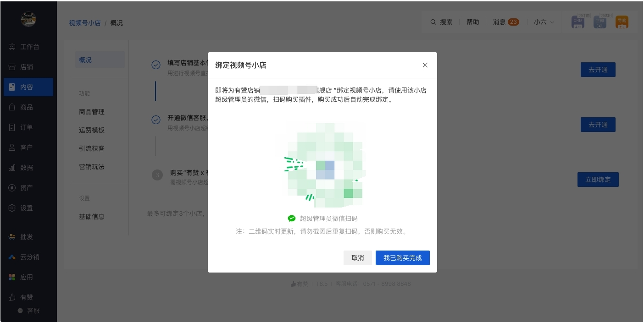
Task: Open 商品管理 in the side menu
Action: [x=92, y=112]
